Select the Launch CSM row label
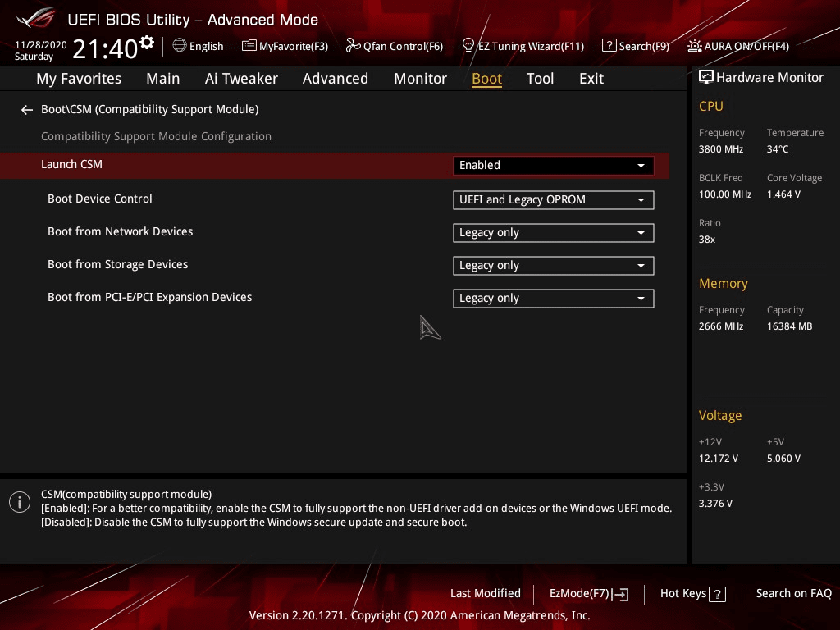This screenshot has height=630, width=840. tap(72, 164)
